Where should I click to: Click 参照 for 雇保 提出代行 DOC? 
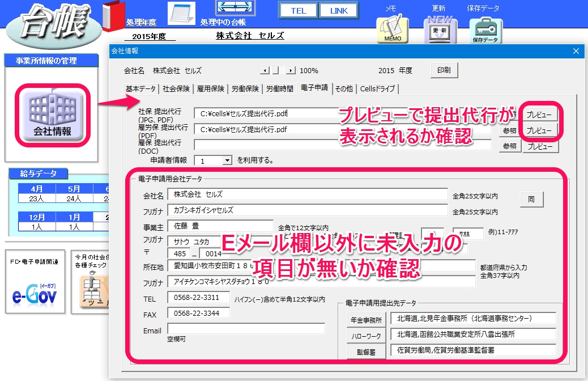[510, 146]
